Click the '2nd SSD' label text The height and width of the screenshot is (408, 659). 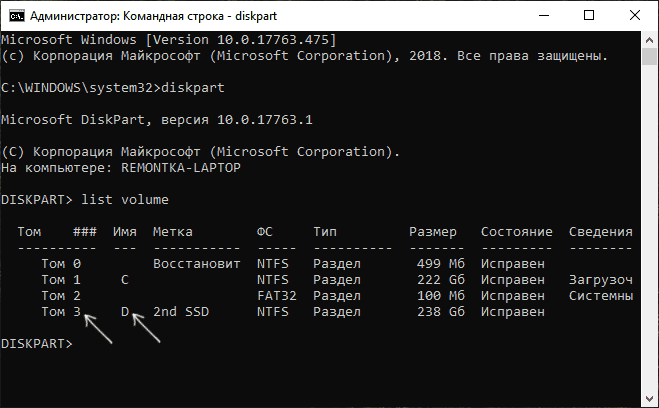click(x=181, y=312)
